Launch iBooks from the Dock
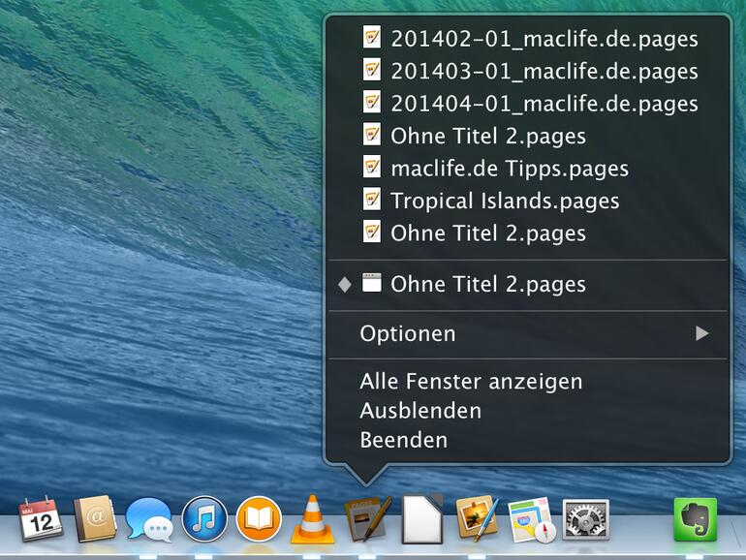This screenshot has height=560, width=746. pos(259,519)
